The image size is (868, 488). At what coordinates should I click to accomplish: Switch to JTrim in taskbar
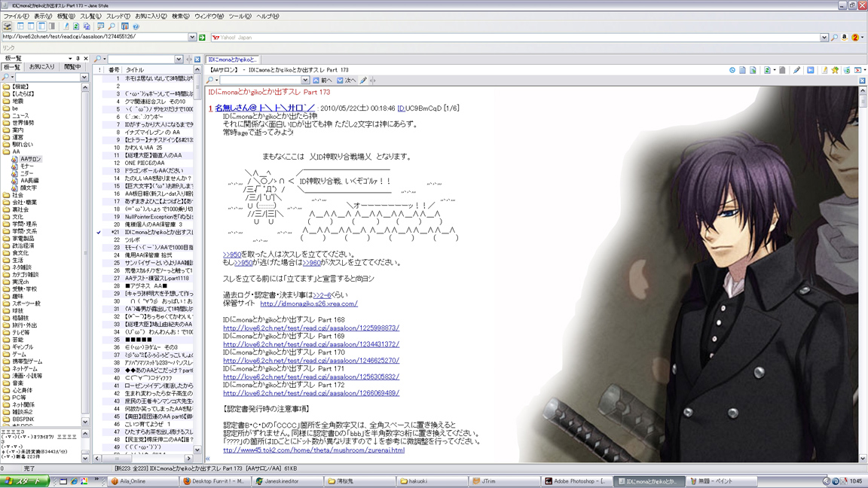click(503, 481)
